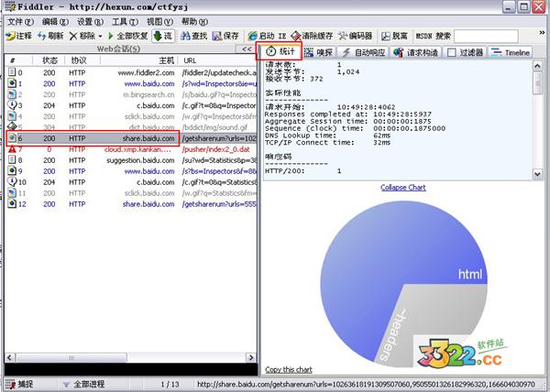Switch to the 自动响应 tab

point(363,52)
